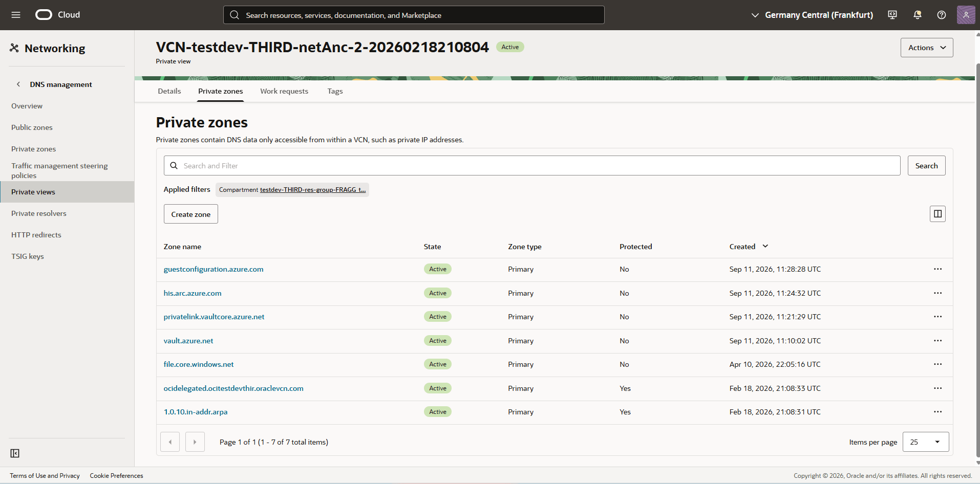Open actions menu for guestconfiguration.azure.com
Screen dimensions: 980x484
[x=938, y=269]
